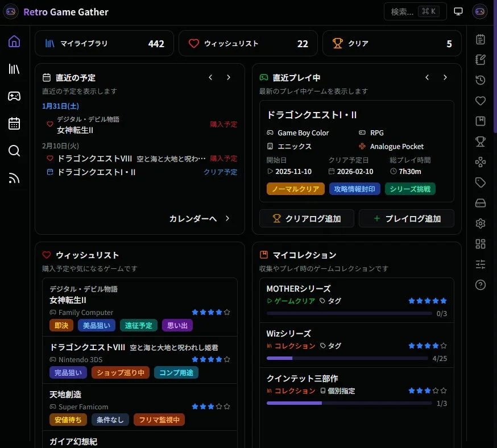Click the previous arrow on the 直近プレイ中 card
Viewport: 497px width, 448px height.
coord(427,77)
